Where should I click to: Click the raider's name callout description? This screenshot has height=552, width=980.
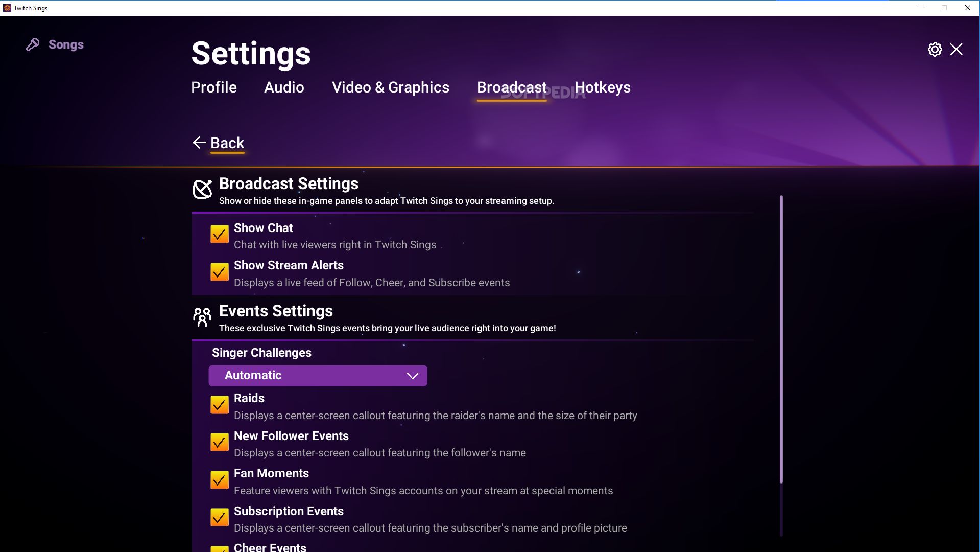[436, 416]
